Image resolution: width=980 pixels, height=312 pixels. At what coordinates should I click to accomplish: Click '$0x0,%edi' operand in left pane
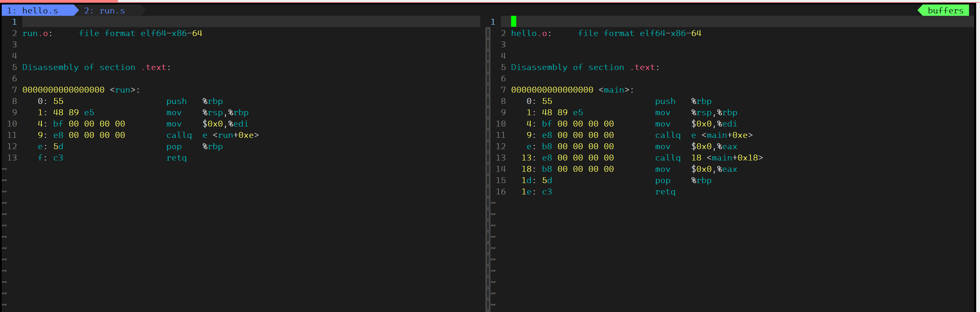click(226, 124)
